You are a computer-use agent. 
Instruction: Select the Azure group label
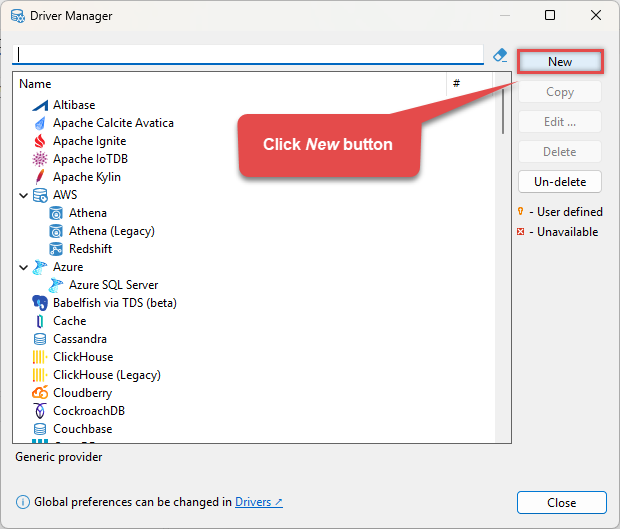point(68,267)
